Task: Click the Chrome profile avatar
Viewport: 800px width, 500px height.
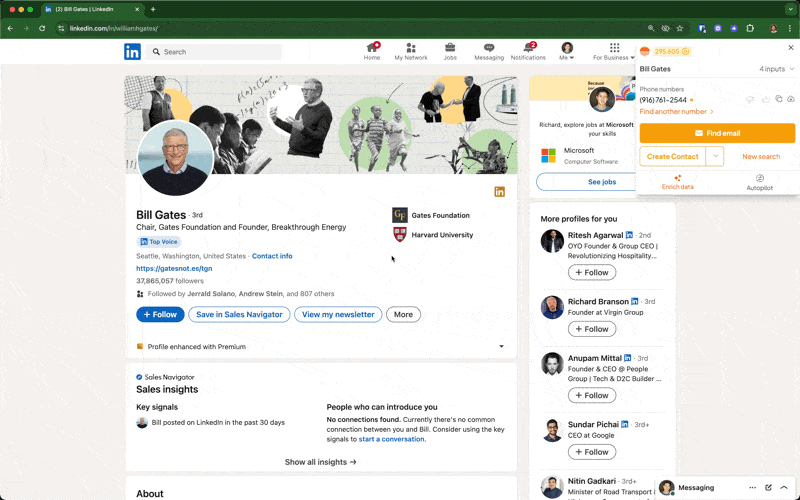Action: (774, 29)
